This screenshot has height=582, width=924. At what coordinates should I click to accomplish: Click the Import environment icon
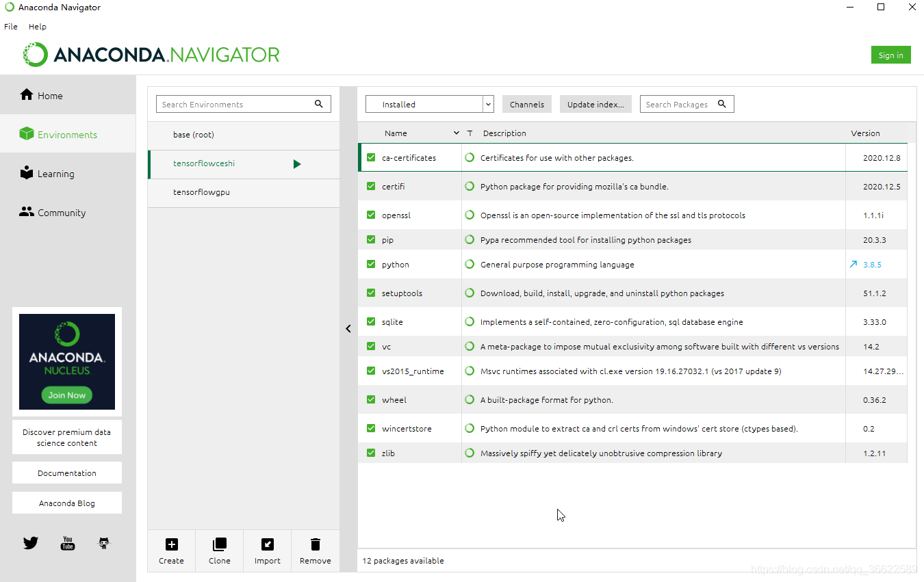[268, 544]
